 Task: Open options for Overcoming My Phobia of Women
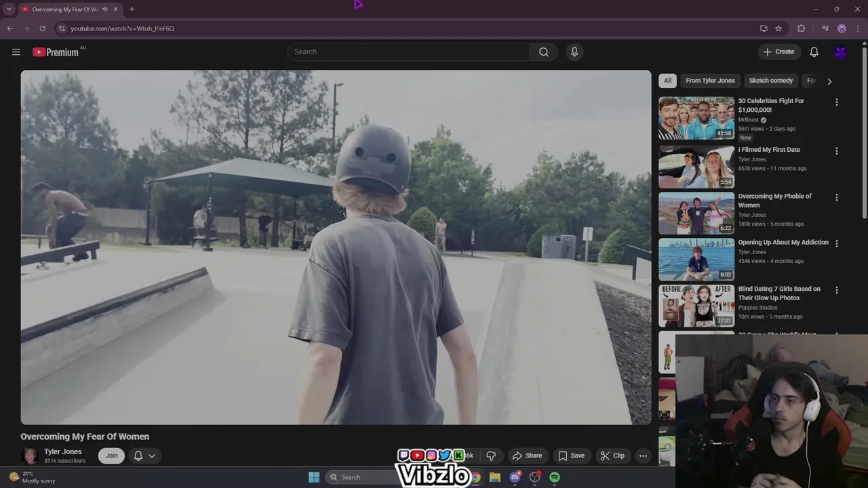tap(836, 198)
